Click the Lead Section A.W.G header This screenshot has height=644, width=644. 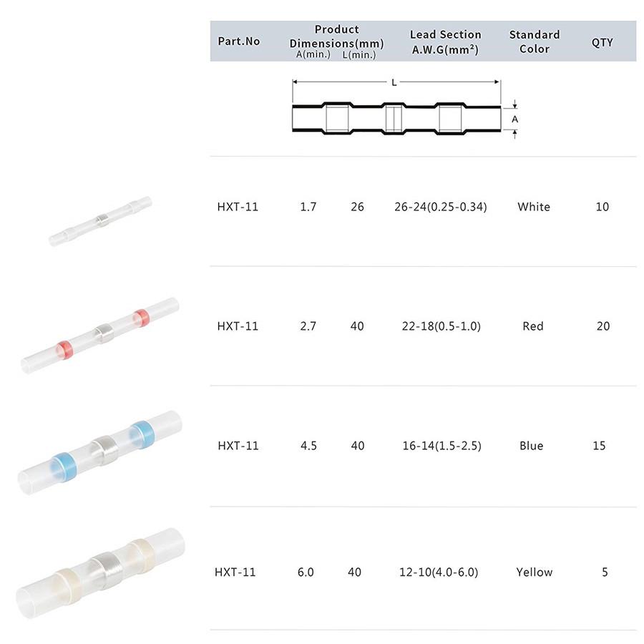445,42
